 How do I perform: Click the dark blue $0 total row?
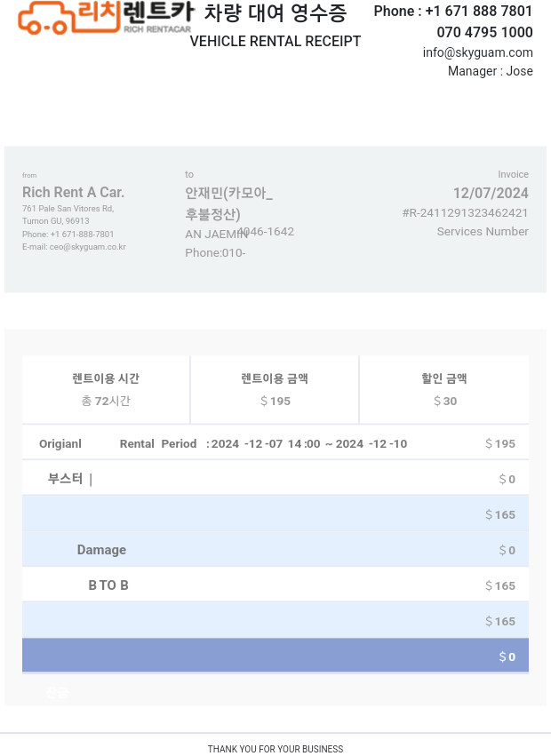(x=275, y=656)
